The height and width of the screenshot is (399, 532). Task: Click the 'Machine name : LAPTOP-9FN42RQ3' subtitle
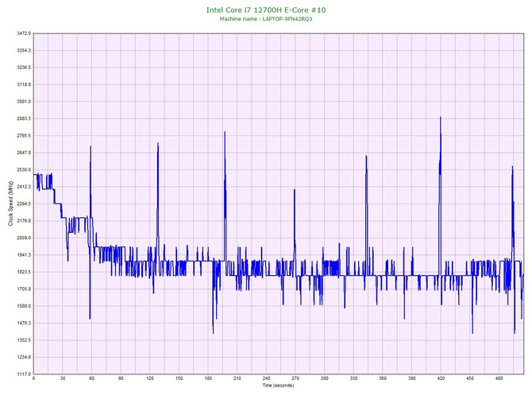(266, 19)
